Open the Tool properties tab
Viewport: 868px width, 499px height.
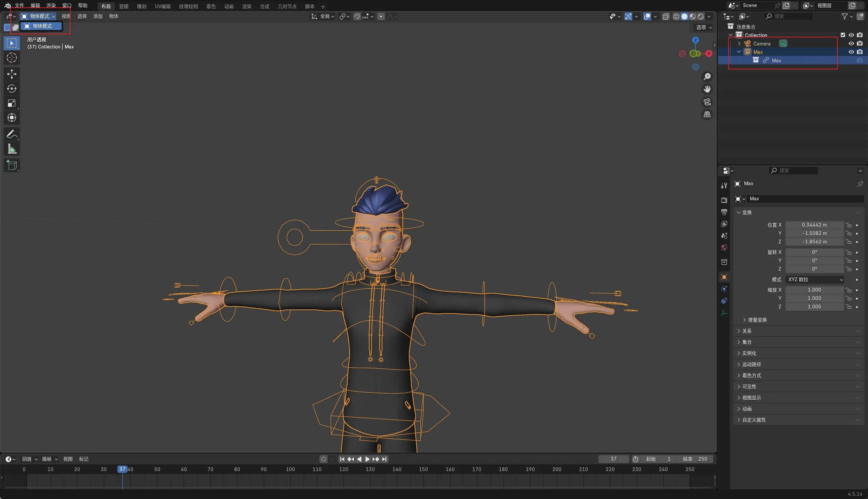point(724,186)
